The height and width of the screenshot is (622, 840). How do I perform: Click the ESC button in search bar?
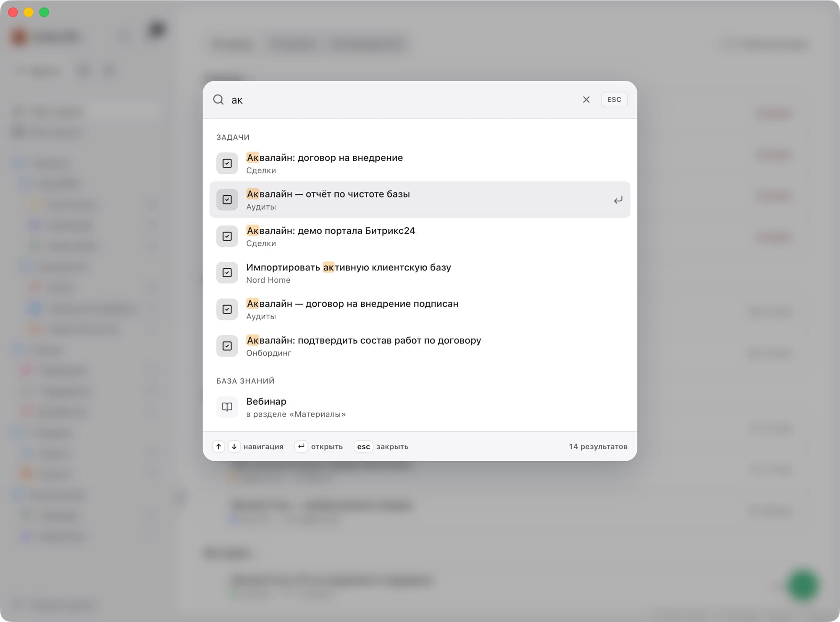point(614,100)
